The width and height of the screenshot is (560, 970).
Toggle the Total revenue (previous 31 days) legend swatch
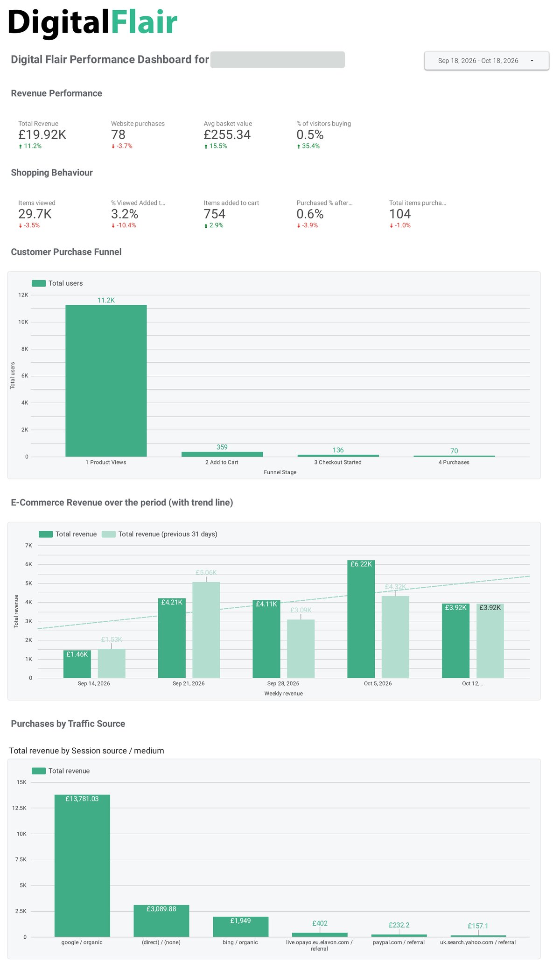pos(109,534)
